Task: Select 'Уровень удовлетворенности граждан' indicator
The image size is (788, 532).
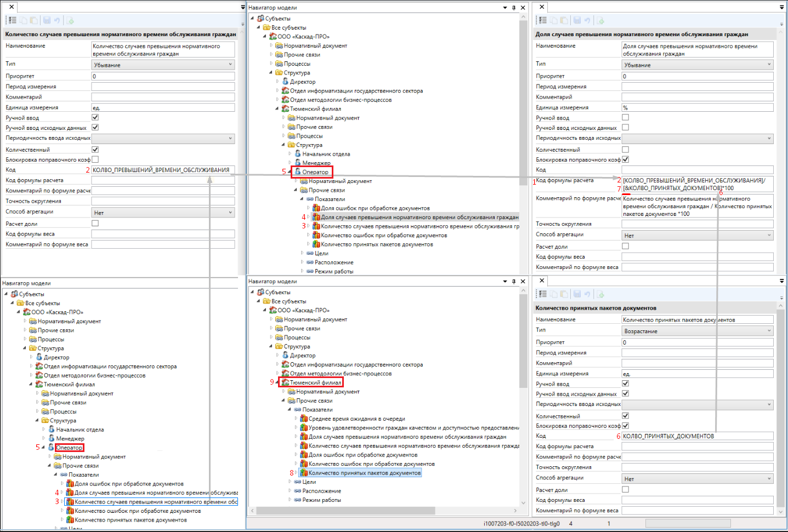Action: [x=414, y=428]
